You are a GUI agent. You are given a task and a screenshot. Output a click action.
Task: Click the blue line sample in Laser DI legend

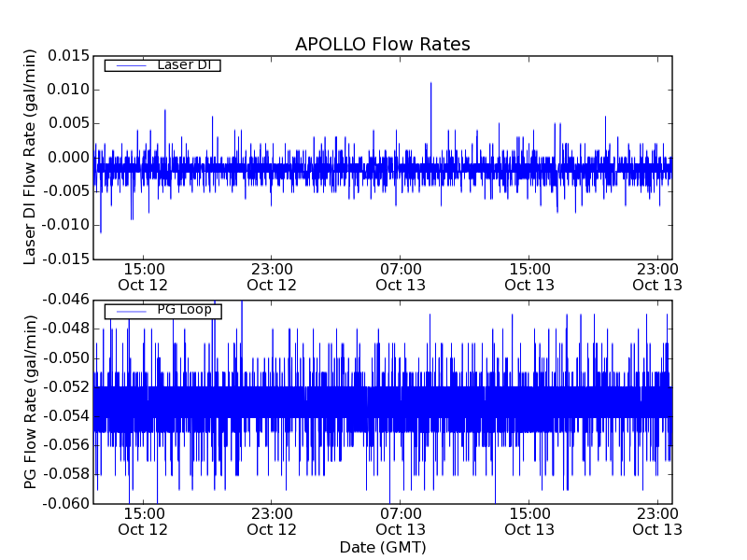tap(130, 65)
